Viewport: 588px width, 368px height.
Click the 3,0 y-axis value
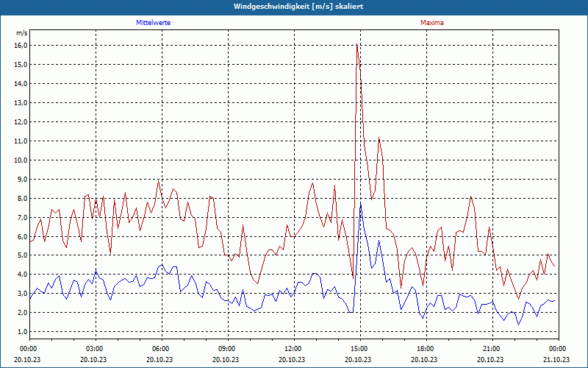click(x=23, y=294)
